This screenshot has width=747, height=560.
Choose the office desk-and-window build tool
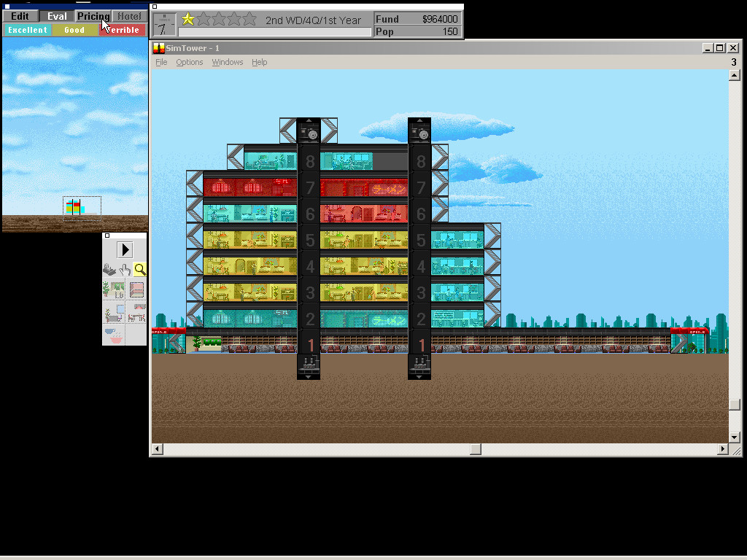coord(114,313)
